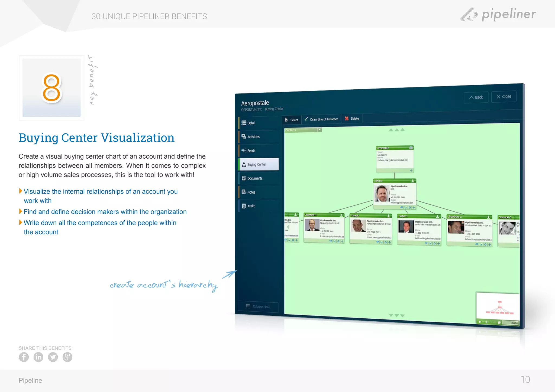Screen dimensions: 555x392
Task: Click person icon on Young R. header
Action: coord(388,216)
